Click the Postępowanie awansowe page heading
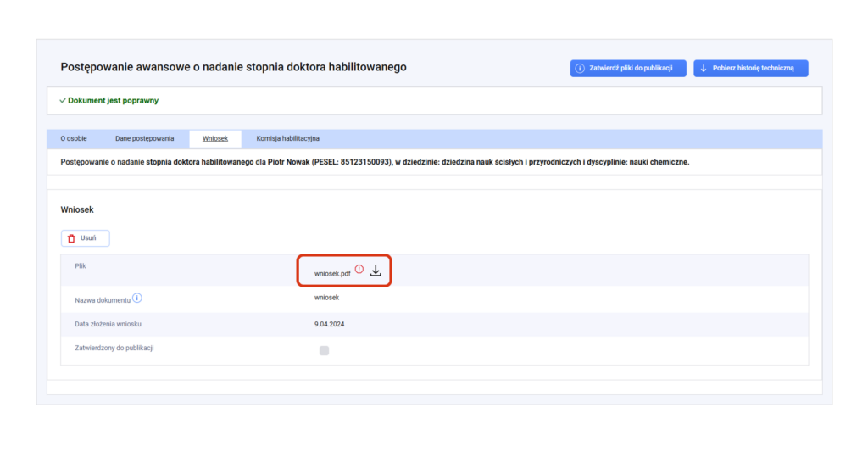 click(x=233, y=67)
